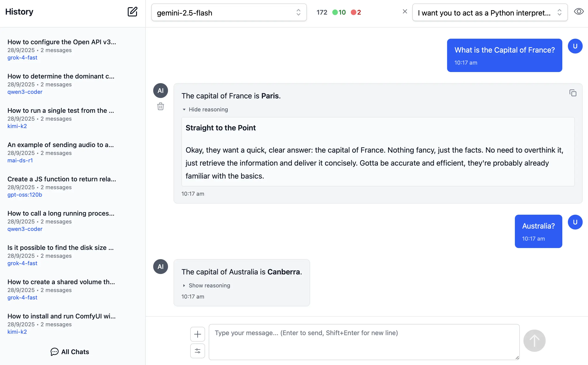Start a new chat with the compose icon
The width and height of the screenshot is (588, 365).
(x=132, y=12)
